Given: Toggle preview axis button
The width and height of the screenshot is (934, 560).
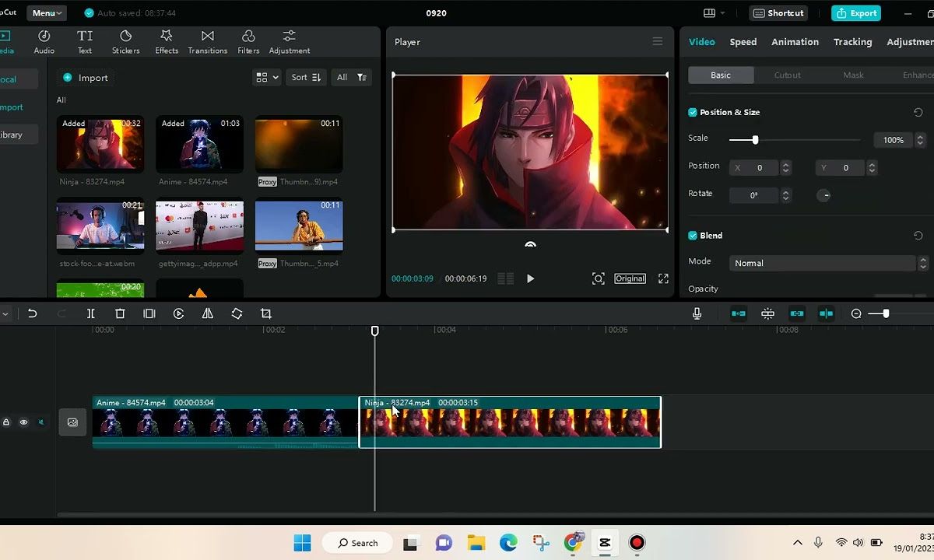Looking at the screenshot, I should point(826,313).
